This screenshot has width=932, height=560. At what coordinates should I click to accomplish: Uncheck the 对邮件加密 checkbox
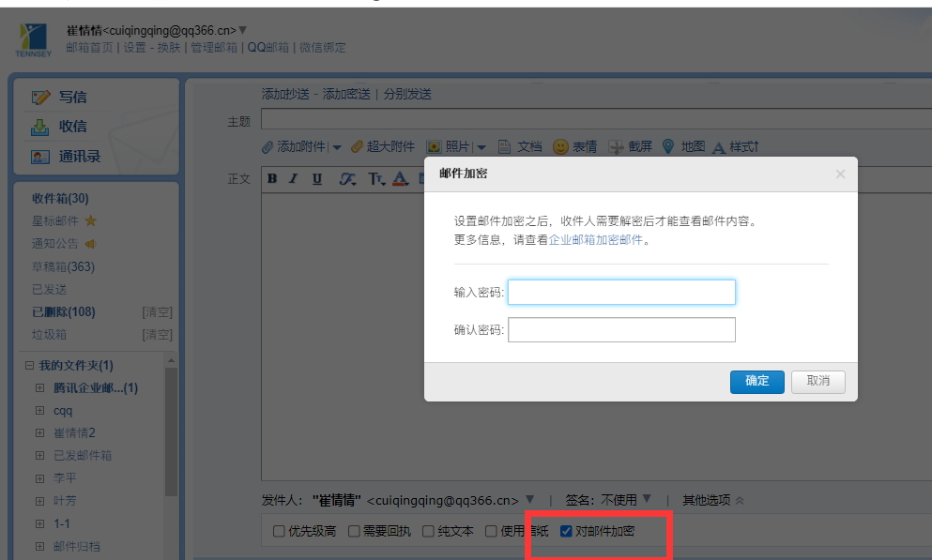pyautogui.click(x=566, y=531)
